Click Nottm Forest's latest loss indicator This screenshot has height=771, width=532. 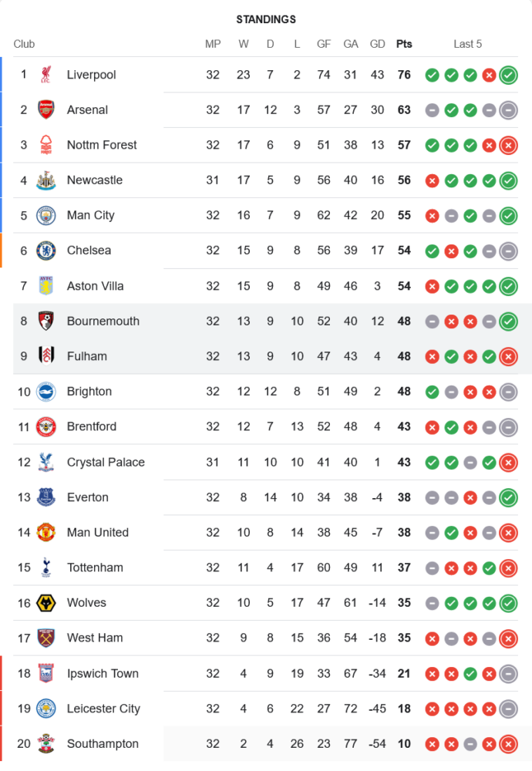tap(508, 145)
